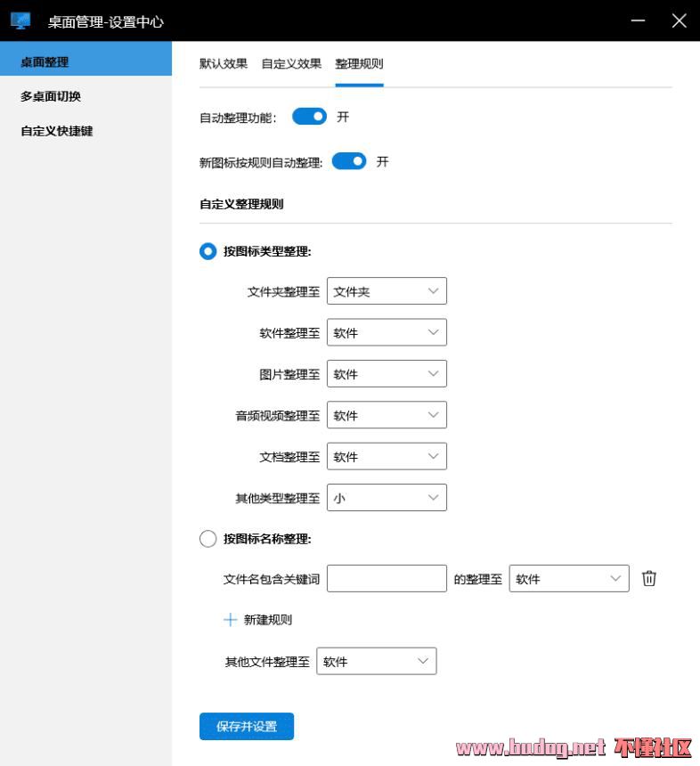
Task: Minimize the settings center window
Action: click(x=638, y=20)
